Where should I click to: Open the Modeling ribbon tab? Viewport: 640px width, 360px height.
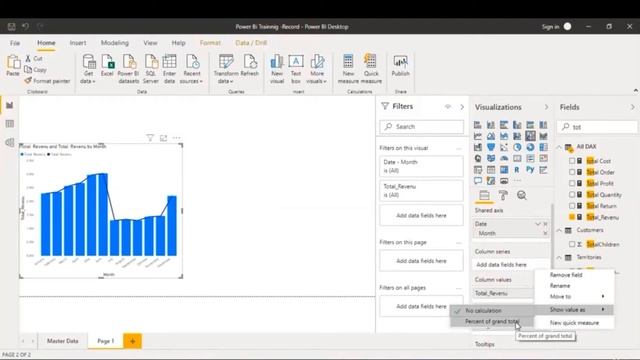click(x=115, y=43)
